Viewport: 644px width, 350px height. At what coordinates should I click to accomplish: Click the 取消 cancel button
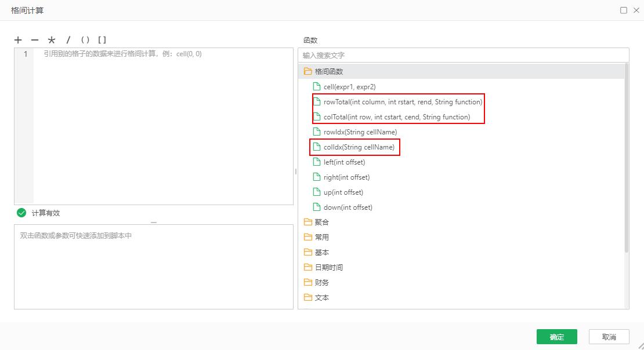(x=609, y=337)
